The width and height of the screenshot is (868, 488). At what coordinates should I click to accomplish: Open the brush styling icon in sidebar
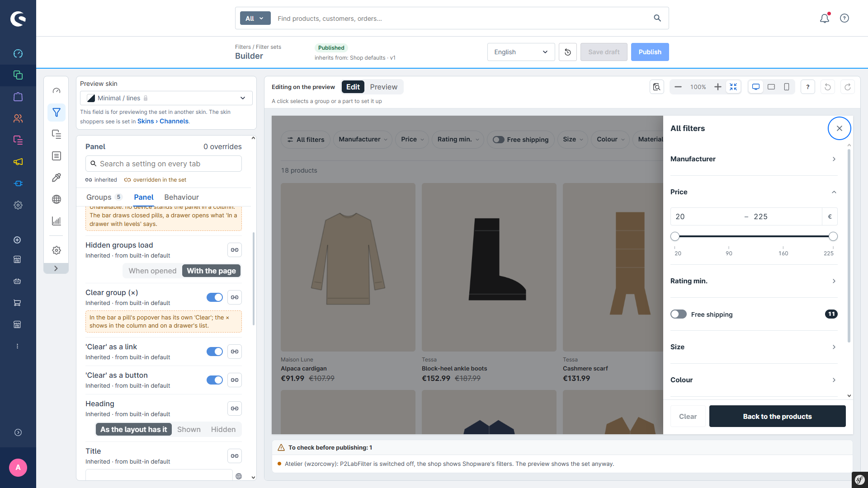57,178
